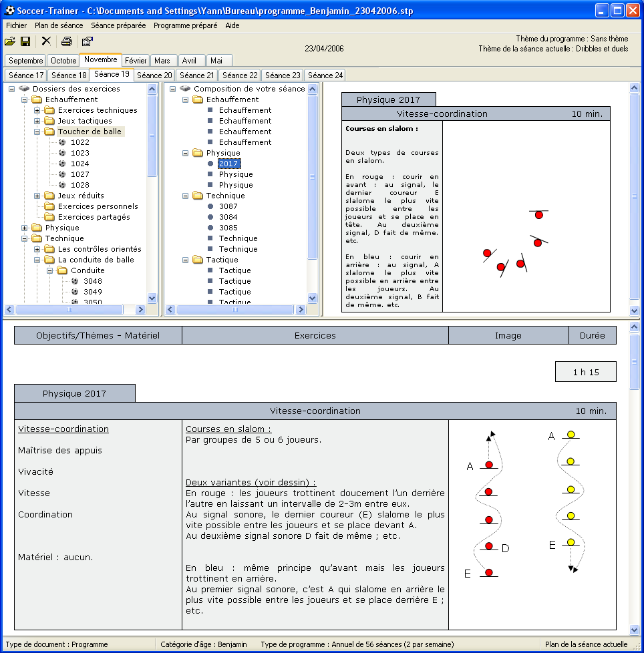Switch to the Septembre month tab
The image size is (644, 653).
(26, 61)
